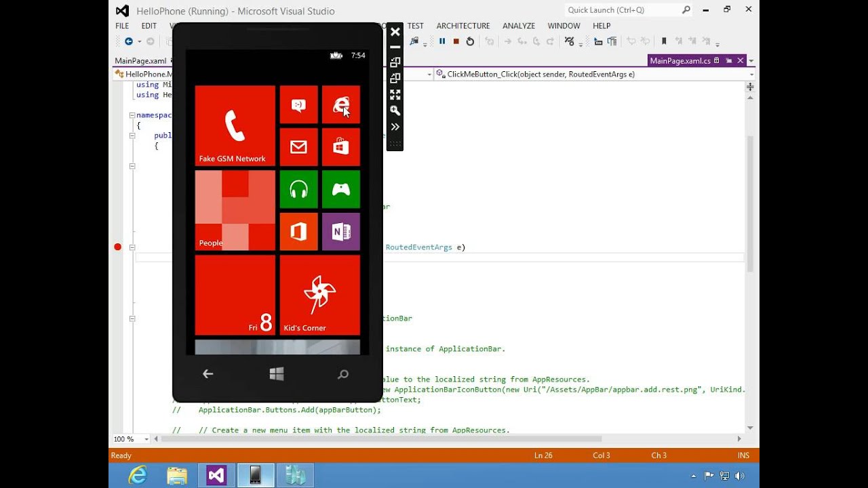Expand navigate backward history dropdown
Screen dimensions: 868x488
(138, 41)
